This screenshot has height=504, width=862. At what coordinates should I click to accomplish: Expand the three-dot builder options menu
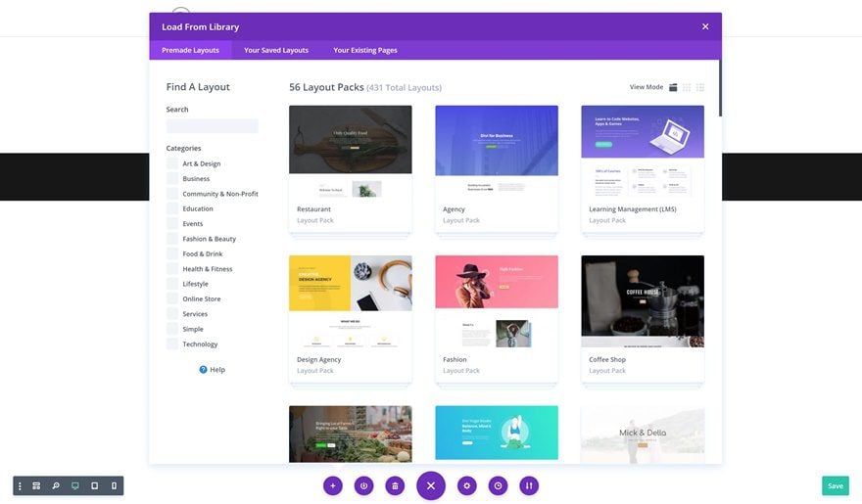[20, 485]
